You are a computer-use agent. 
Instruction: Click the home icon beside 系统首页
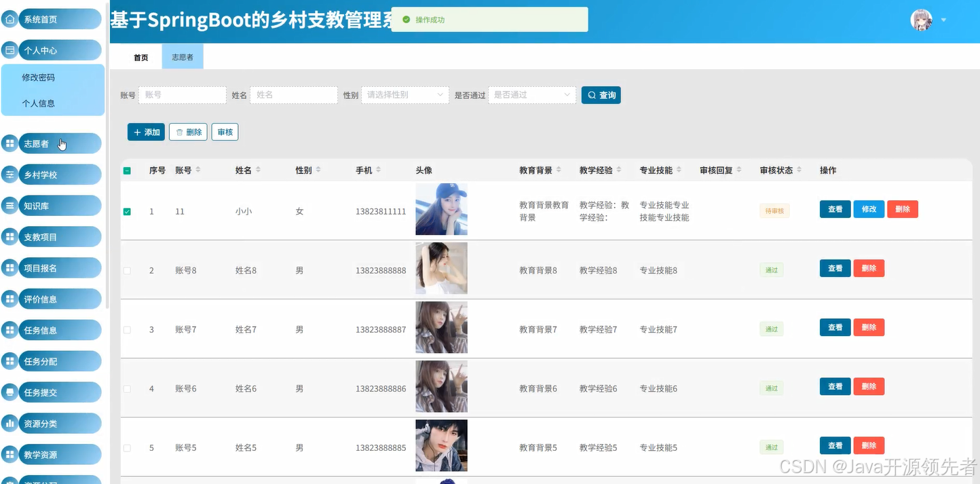click(x=10, y=19)
